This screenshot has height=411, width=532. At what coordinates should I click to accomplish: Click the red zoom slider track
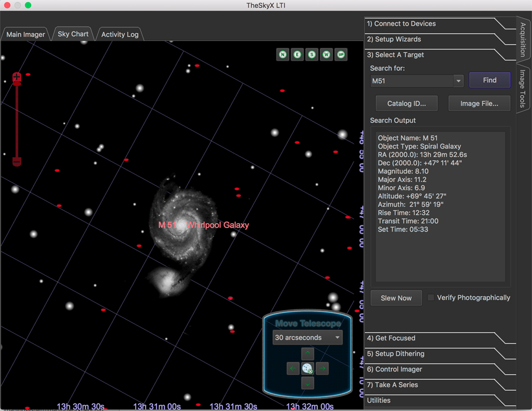17,120
